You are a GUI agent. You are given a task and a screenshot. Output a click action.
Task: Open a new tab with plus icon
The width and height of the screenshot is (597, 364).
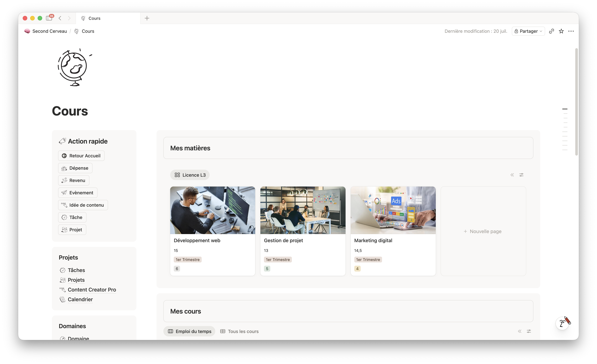[x=147, y=18]
